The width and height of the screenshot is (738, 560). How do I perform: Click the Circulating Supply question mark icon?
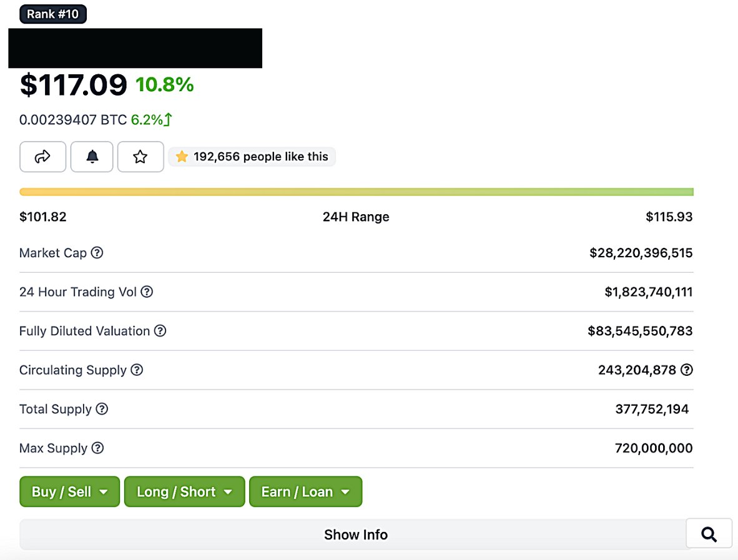[x=137, y=370]
